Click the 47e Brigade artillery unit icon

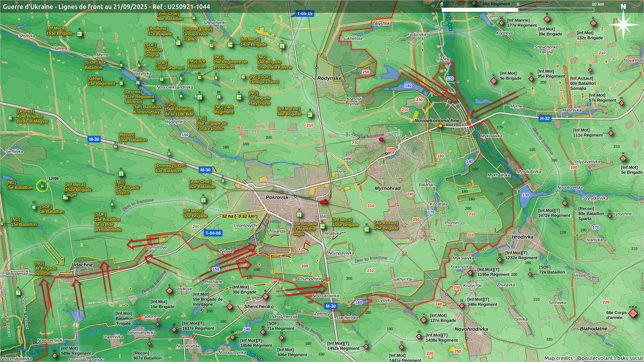(x=178, y=42)
